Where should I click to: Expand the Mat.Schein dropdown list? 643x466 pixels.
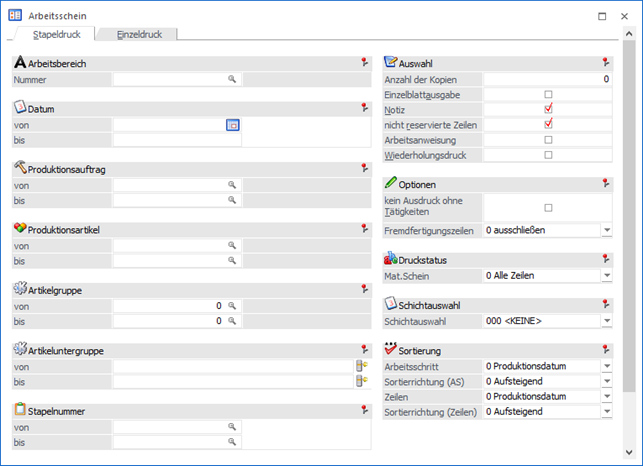[x=606, y=275]
